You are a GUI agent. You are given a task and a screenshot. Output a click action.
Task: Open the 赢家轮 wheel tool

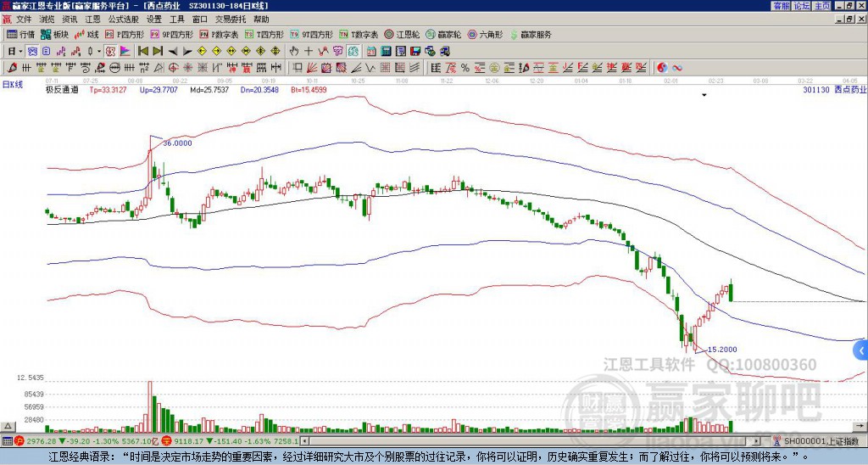pos(444,34)
